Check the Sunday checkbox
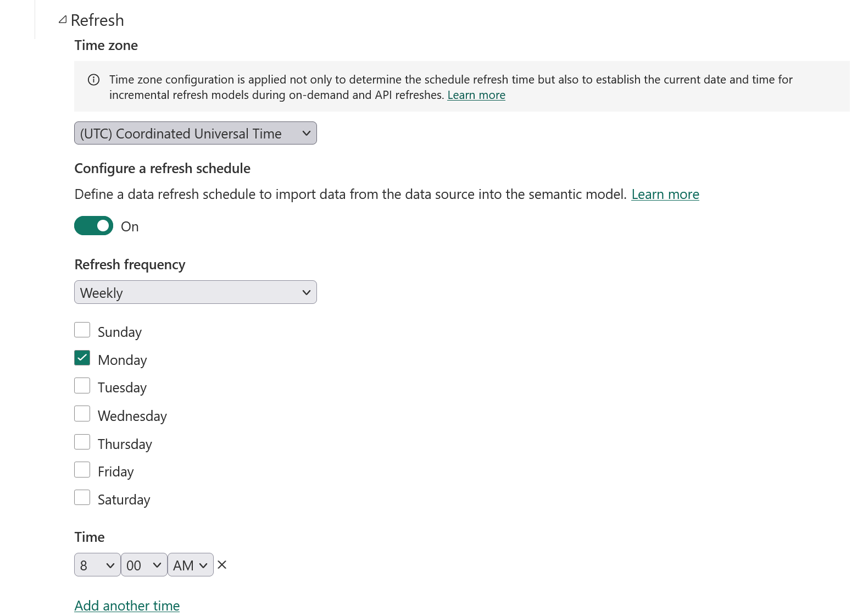This screenshot has height=616, width=868. [x=82, y=329]
